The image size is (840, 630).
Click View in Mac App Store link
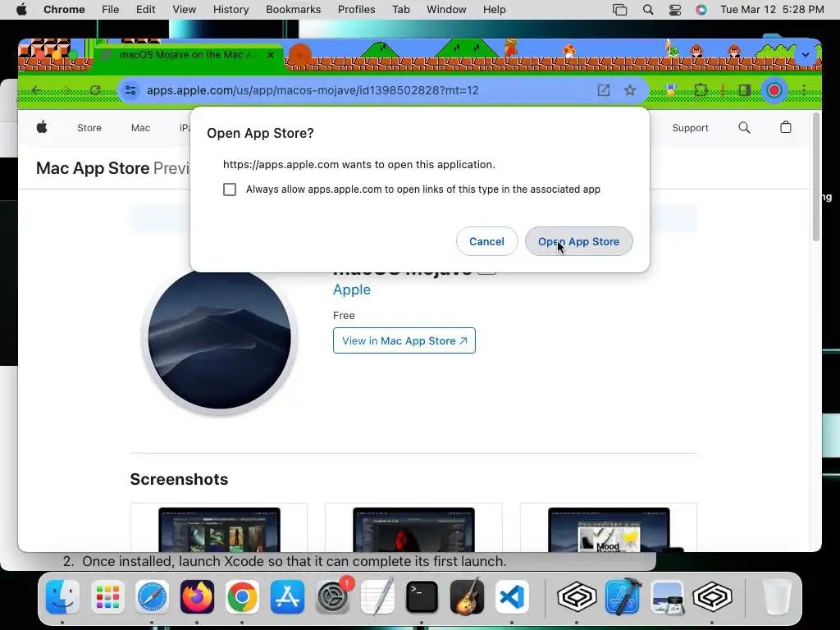tap(404, 340)
